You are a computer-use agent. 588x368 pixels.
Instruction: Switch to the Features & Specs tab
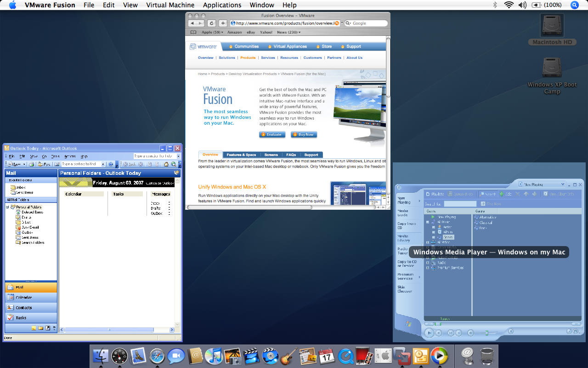point(241,155)
